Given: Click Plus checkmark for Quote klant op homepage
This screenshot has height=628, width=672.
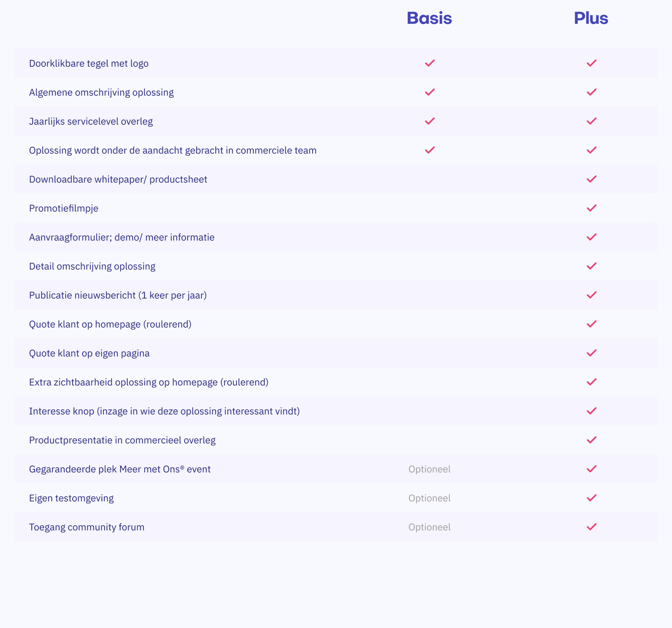Looking at the screenshot, I should [x=591, y=324].
